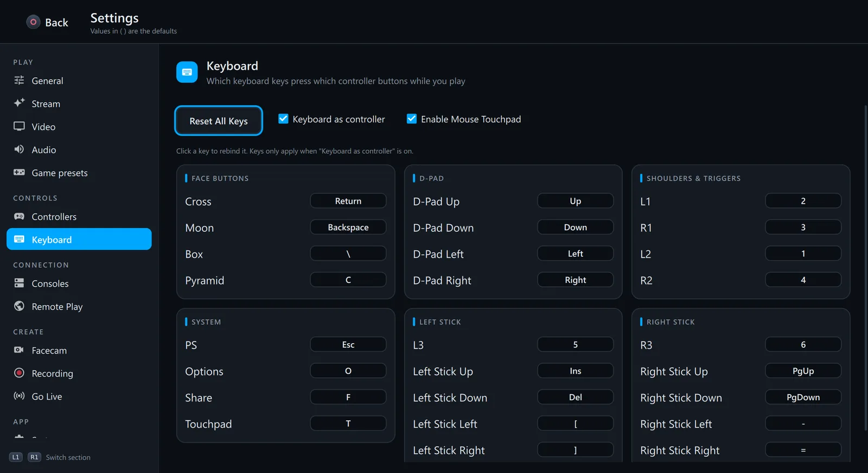
Task: Click the Back circle icon
Action: coord(33,22)
